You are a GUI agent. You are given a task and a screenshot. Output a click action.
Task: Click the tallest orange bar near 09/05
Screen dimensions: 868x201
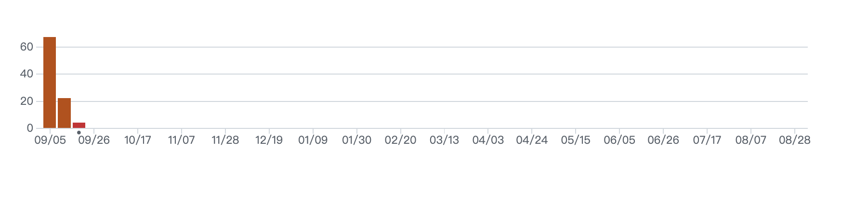coord(50,83)
